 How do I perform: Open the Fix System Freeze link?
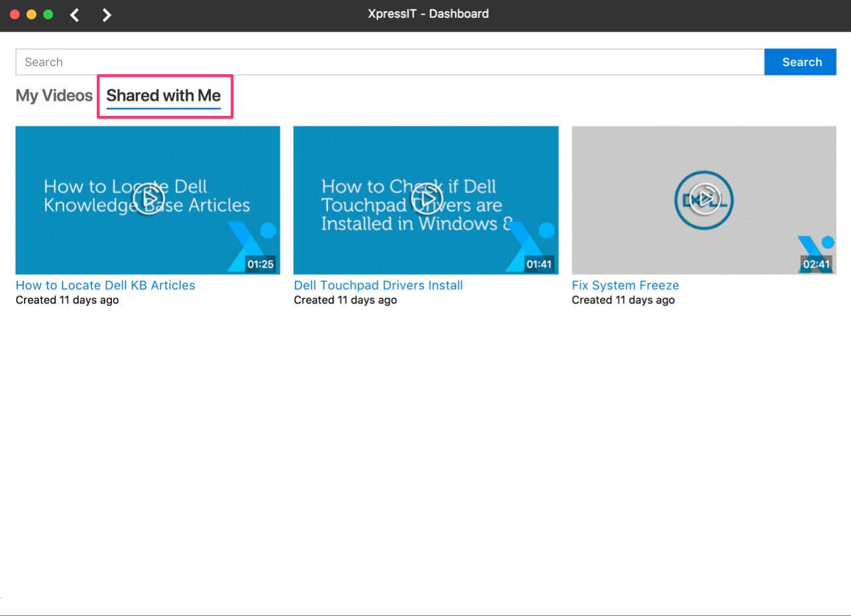pyautogui.click(x=626, y=285)
